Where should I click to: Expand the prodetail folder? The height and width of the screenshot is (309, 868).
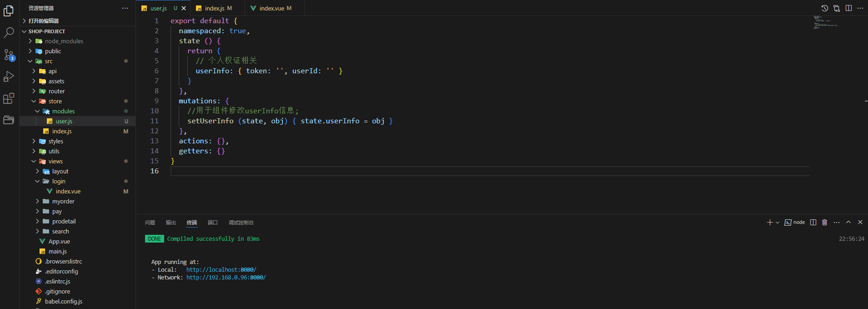(77, 221)
